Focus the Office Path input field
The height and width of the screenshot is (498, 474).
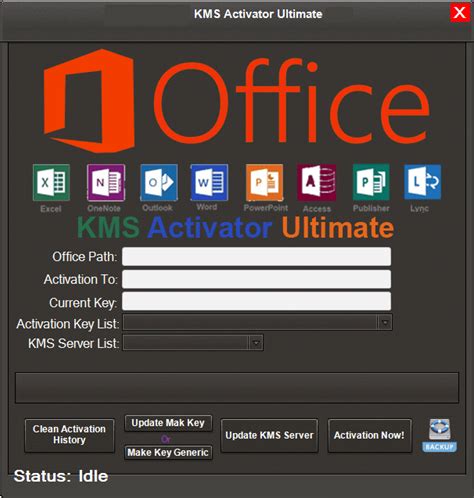click(x=256, y=256)
